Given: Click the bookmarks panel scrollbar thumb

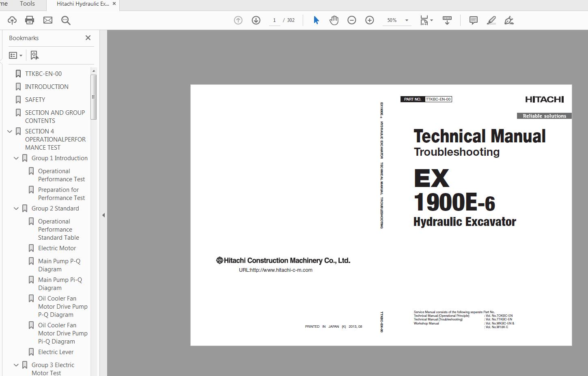Looking at the screenshot, I should click(x=94, y=97).
